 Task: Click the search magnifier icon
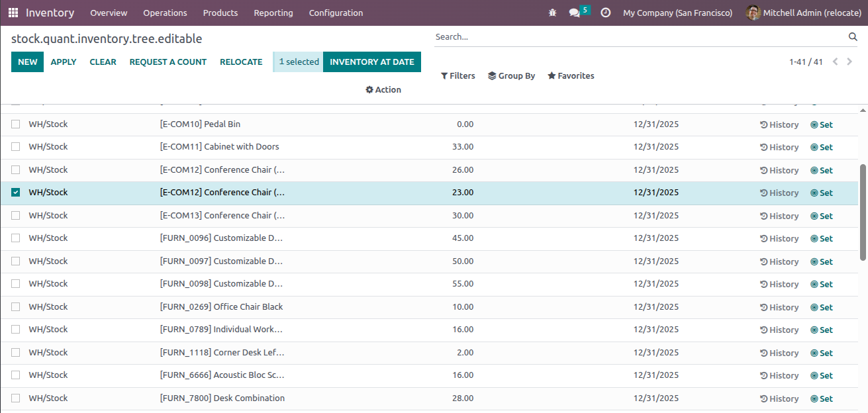(853, 37)
